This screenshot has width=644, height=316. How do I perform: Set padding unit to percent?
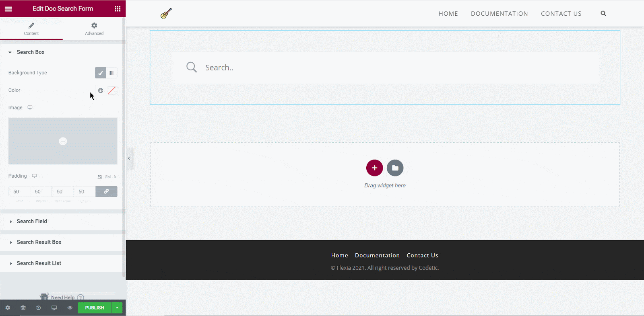pyautogui.click(x=115, y=176)
